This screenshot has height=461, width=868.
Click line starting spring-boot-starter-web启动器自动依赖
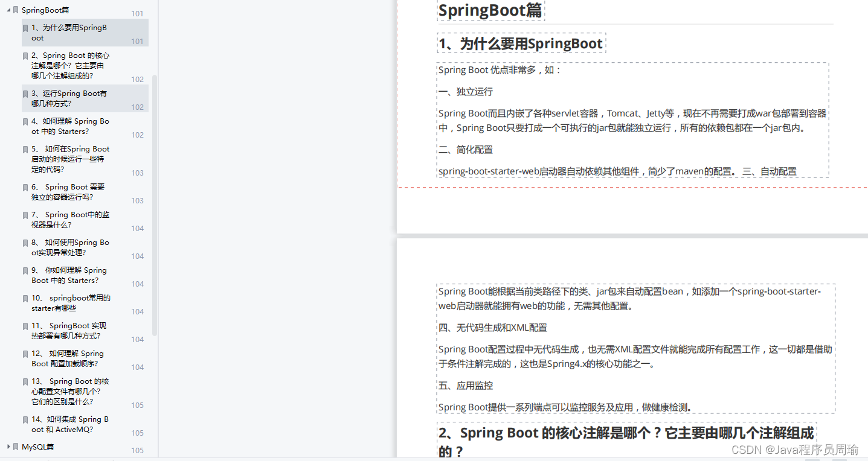coord(617,171)
